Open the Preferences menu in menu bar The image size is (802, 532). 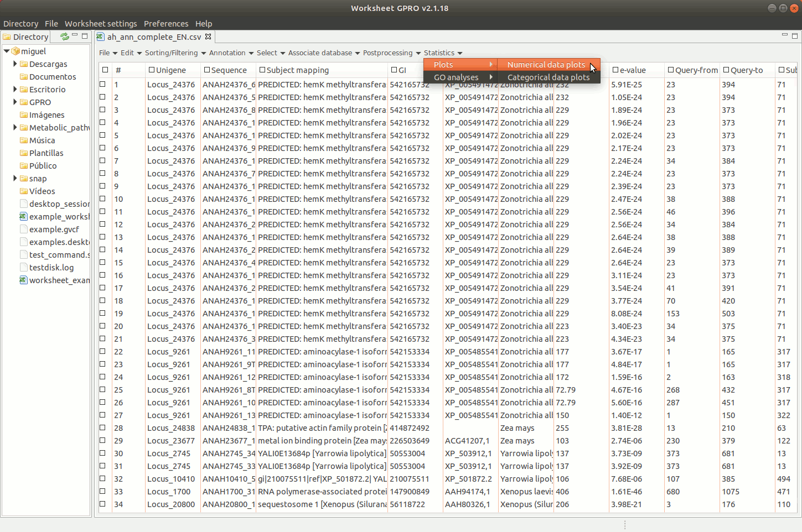tap(166, 24)
